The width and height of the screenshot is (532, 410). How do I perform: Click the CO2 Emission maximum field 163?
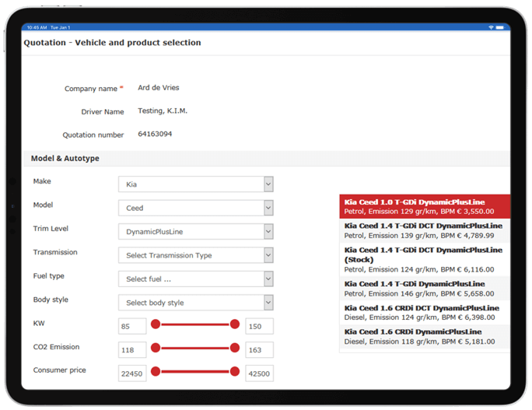pyautogui.click(x=259, y=350)
